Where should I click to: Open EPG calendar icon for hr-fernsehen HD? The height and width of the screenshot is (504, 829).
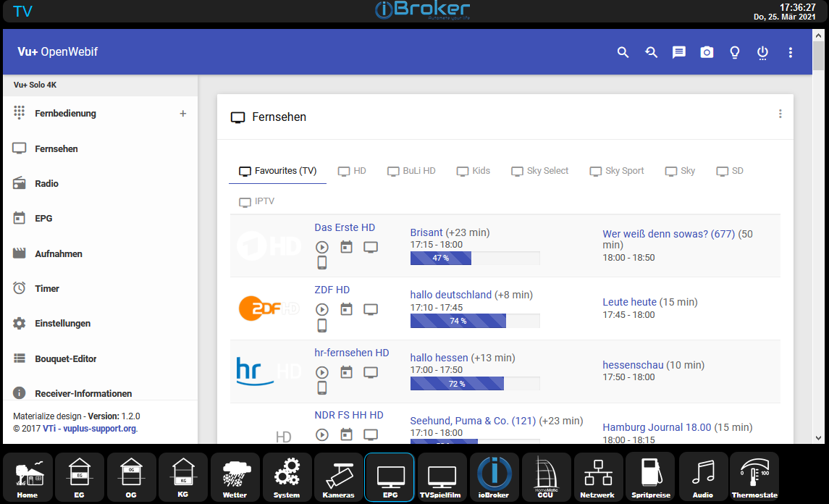pos(346,372)
